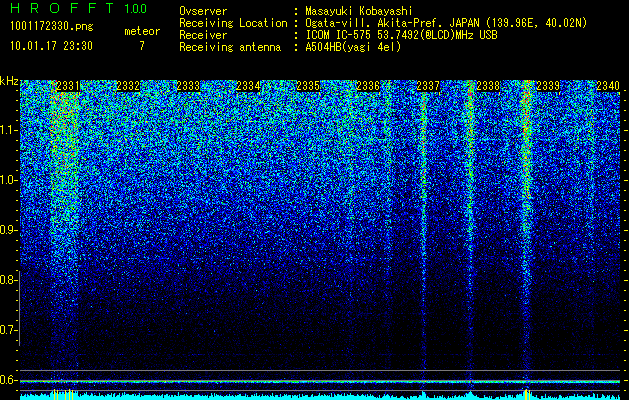629x400 pixels.
Task: Click the kHz axis unit label
Action: (9, 81)
